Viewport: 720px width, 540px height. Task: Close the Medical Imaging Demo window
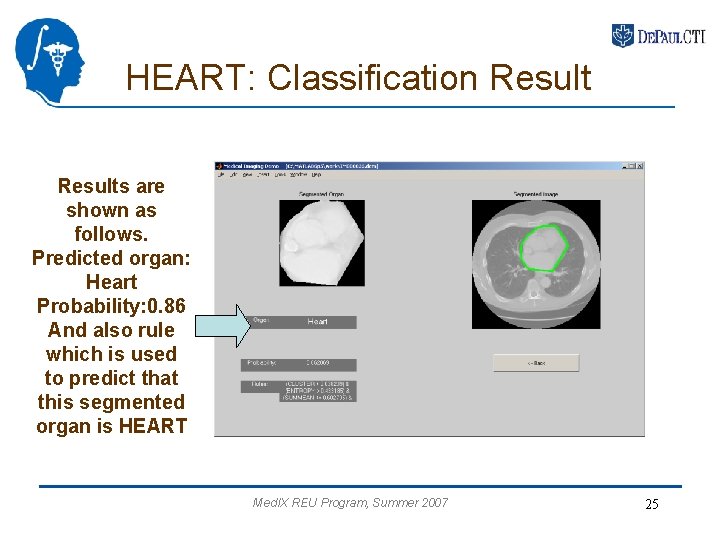click(640, 166)
